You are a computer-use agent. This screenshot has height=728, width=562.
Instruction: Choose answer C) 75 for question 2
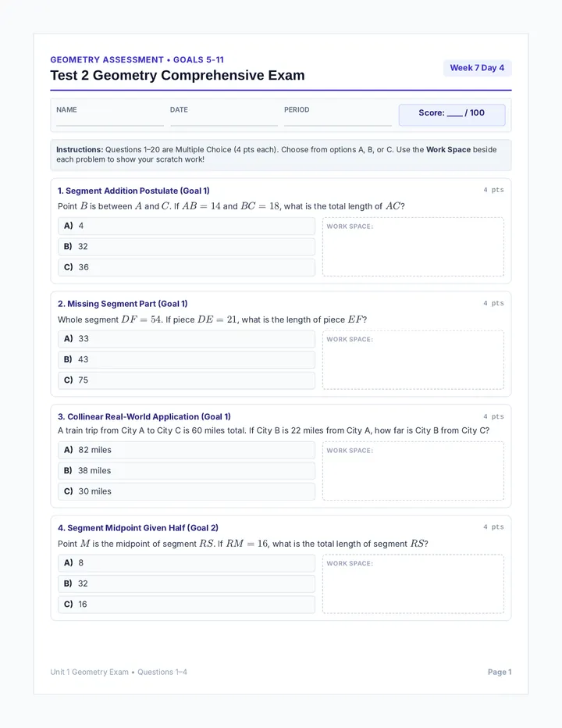(x=186, y=380)
